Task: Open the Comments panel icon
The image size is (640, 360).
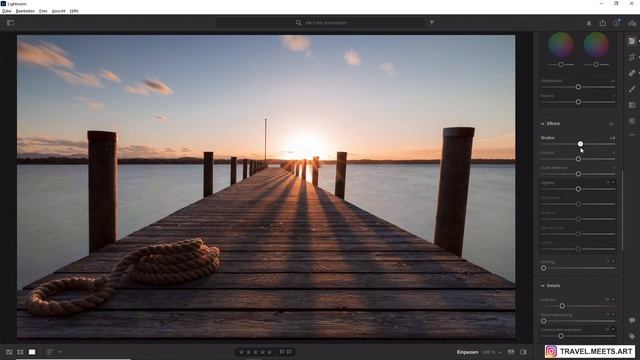Action: click(632, 320)
